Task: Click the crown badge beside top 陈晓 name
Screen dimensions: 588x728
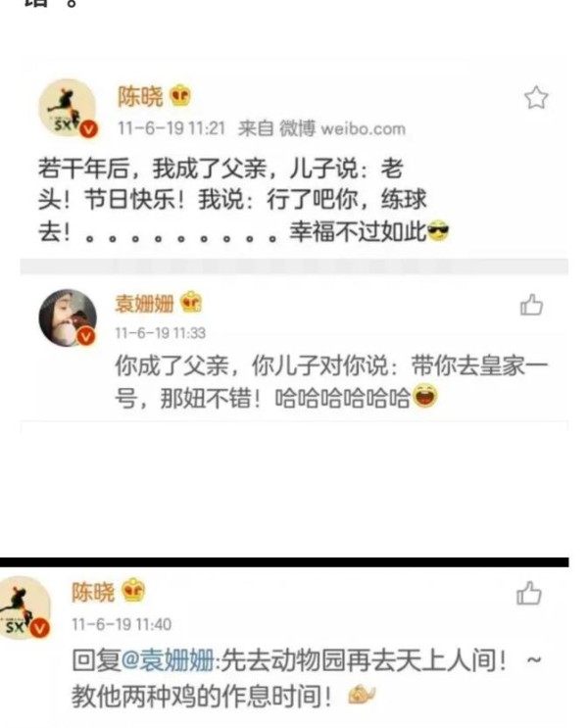Action: click(179, 96)
